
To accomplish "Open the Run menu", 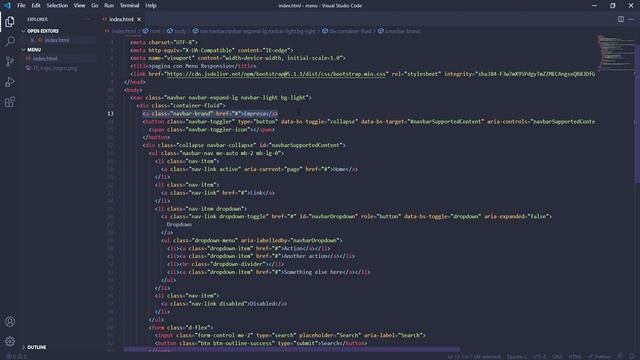I will click(x=109, y=6).
